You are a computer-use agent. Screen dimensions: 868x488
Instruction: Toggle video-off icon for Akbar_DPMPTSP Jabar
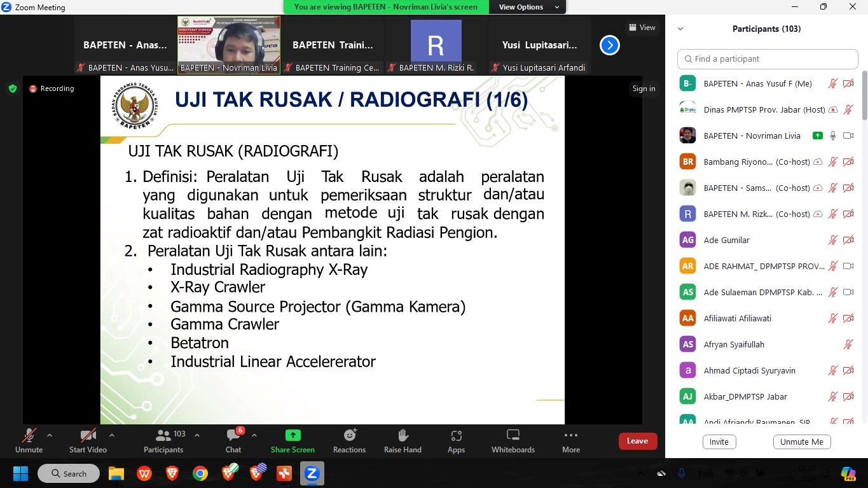point(848,396)
